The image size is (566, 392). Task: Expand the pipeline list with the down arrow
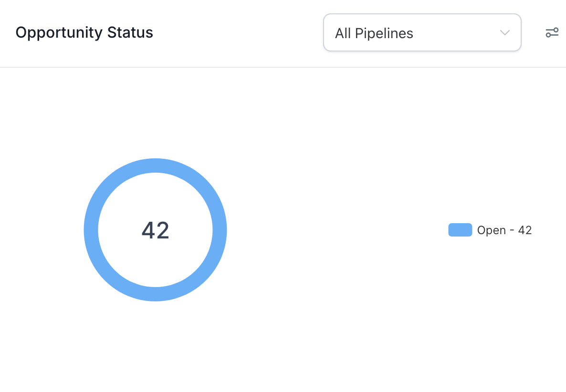504,33
